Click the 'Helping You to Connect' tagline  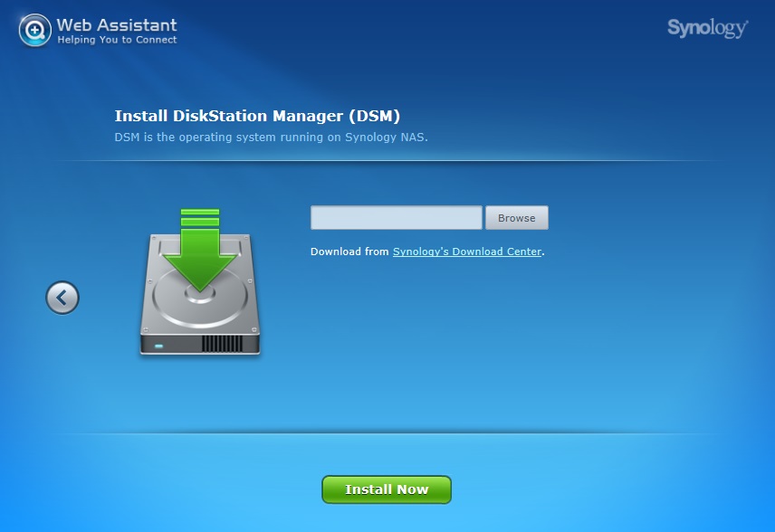(117, 40)
